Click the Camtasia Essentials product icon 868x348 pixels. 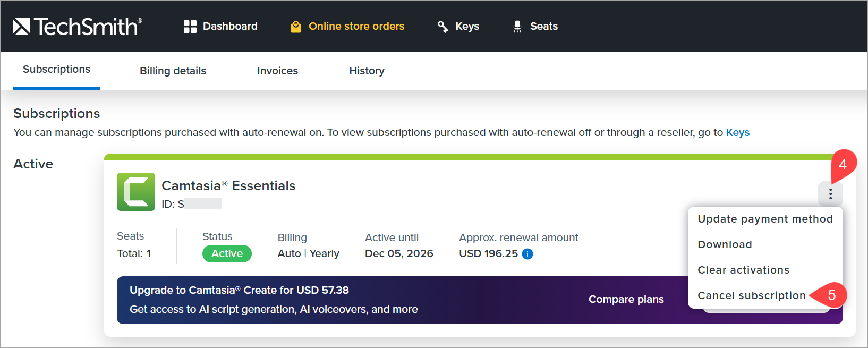[136, 192]
